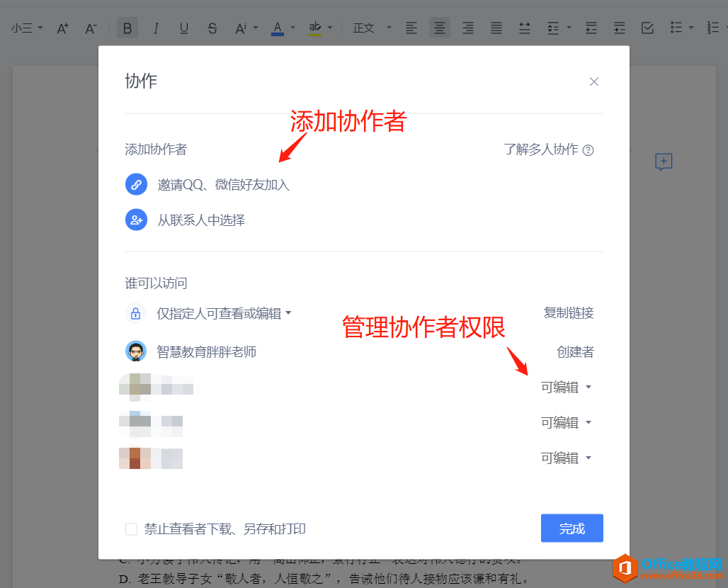Screen dimensions: 728x588
Task: Increase paragraph indent
Action: click(x=620, y=28)
